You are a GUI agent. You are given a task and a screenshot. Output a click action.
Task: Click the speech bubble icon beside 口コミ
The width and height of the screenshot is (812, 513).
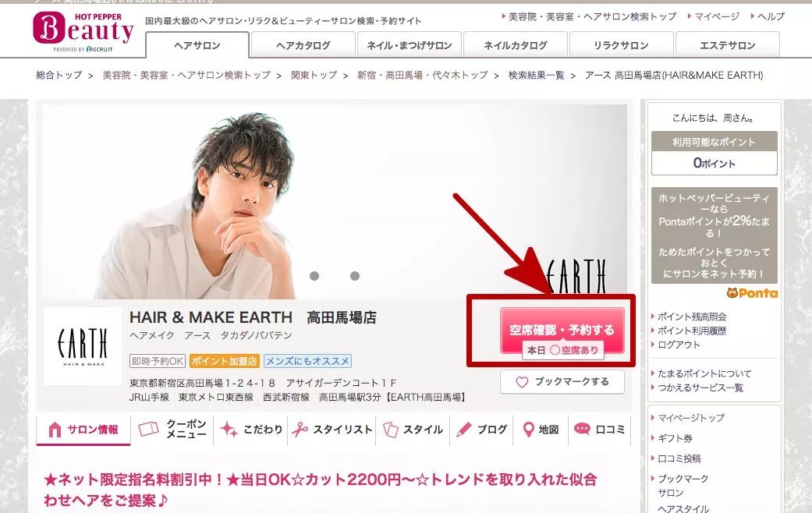[x=582, y=429]
